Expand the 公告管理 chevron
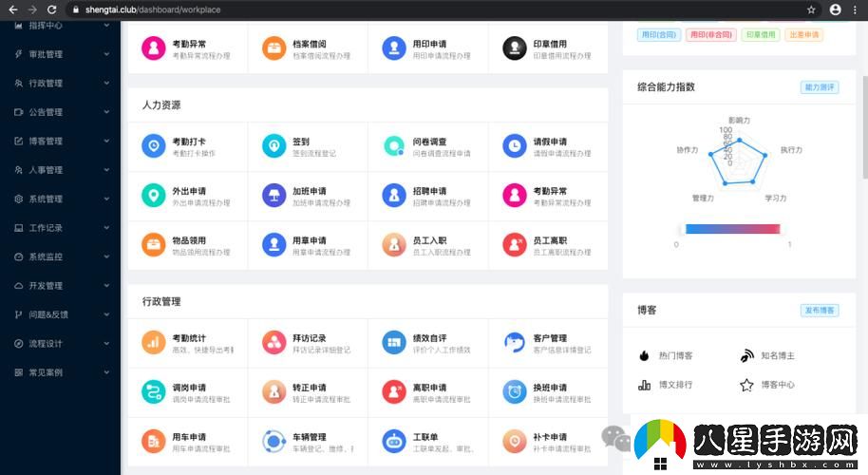Viewport: 868px width, 475px height. (x=106, y=112)
